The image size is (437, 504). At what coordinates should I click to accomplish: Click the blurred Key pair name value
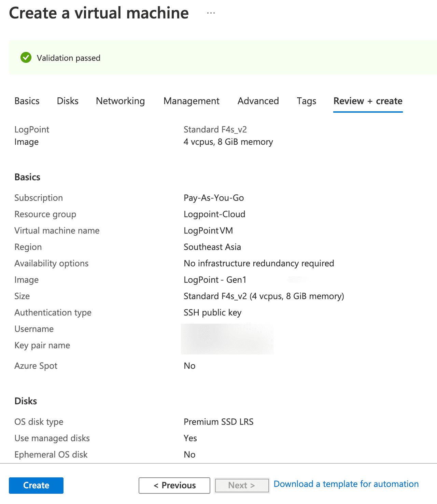pyautogui.click(x=227, y=346)
